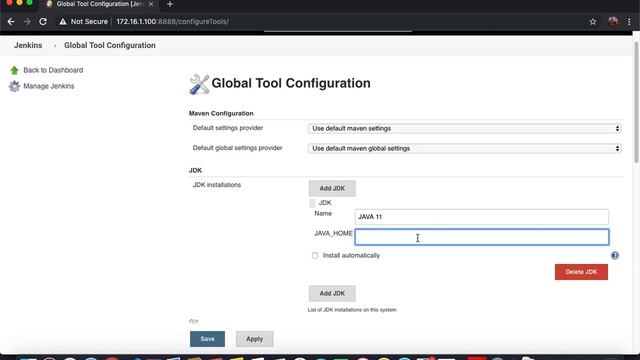Click the browser address bar URL

point(172,22)
